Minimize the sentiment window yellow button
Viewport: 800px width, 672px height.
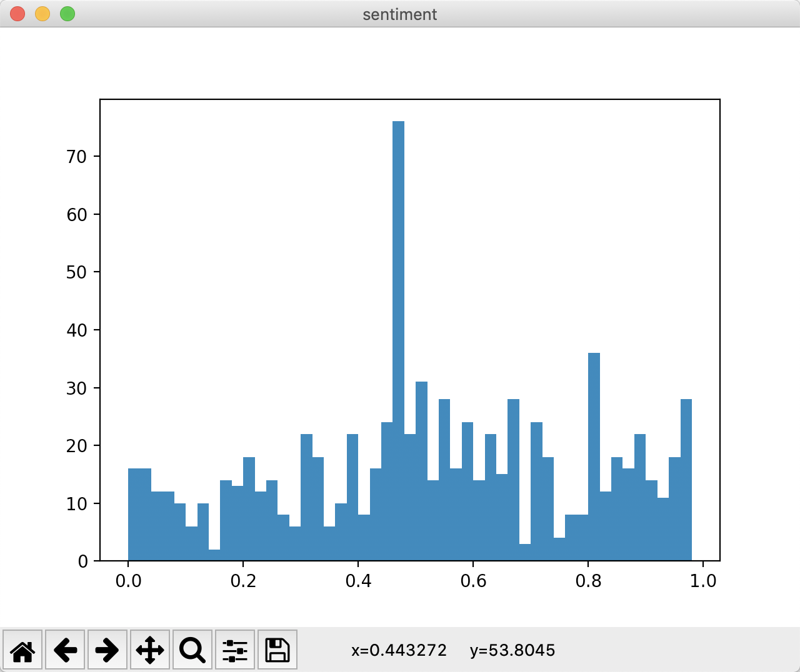point(42,14)
